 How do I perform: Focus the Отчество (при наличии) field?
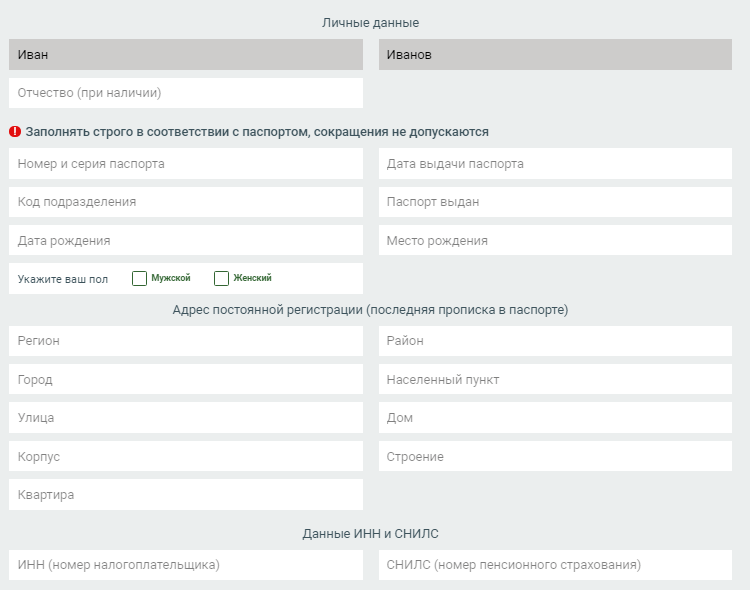pos(186,93)
